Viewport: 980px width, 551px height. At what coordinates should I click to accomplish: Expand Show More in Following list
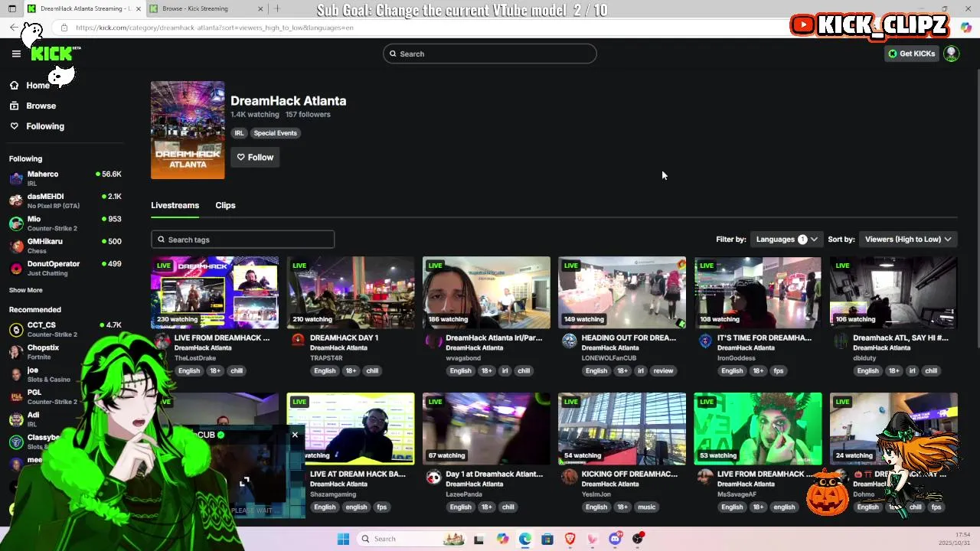[26, 290]
